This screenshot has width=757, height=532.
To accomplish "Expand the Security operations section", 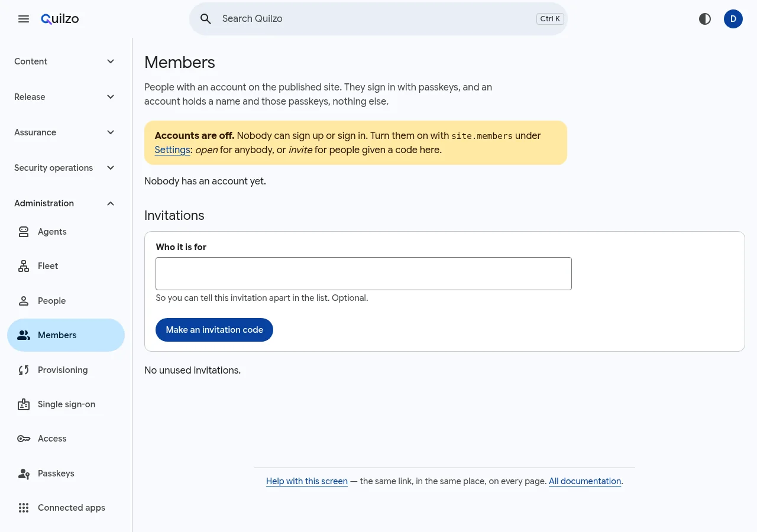I will [66, 168].
